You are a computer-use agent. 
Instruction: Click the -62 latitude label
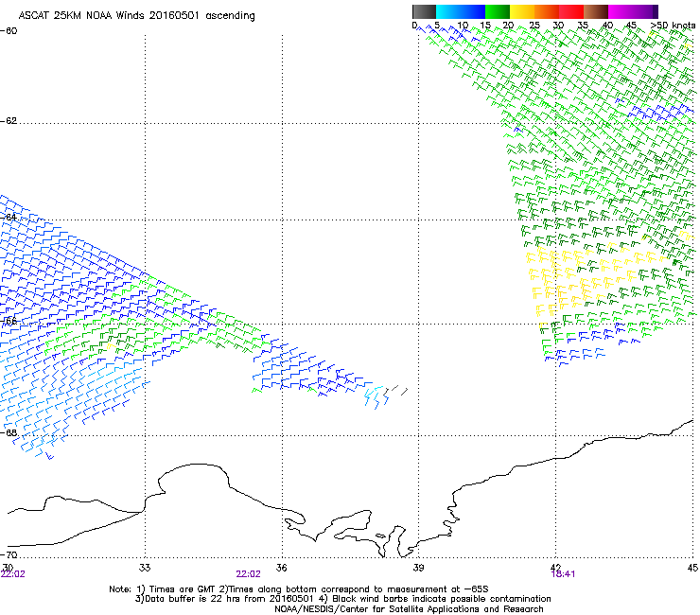click(x=9, y=121)
